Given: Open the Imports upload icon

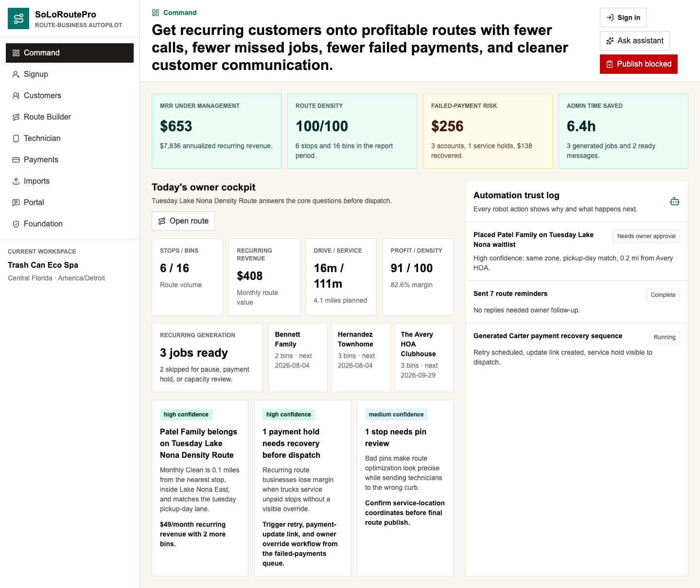Looking at the screenshot, I should [x=16, y=181].
